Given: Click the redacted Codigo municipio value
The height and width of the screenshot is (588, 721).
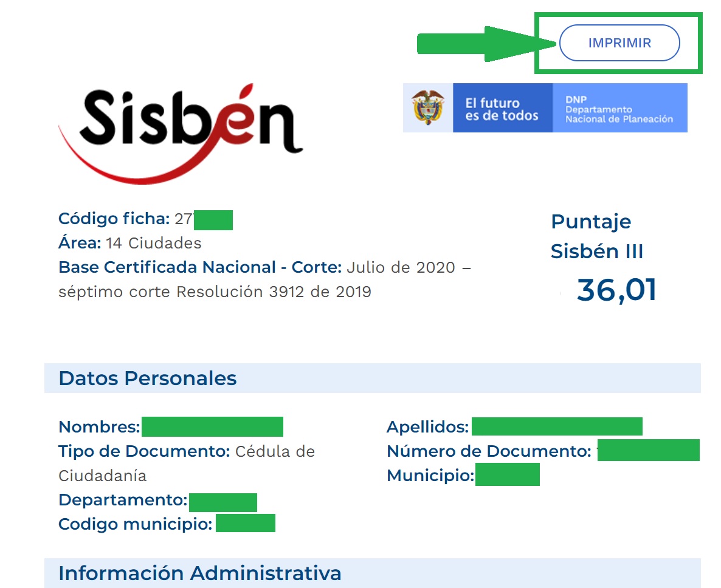Looking at the screenshot, I should click(245, 524).
